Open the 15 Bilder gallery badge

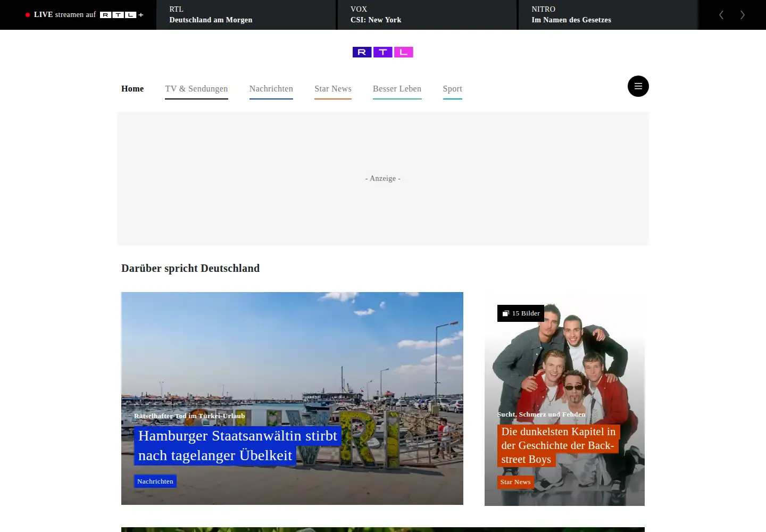[521, 313]
